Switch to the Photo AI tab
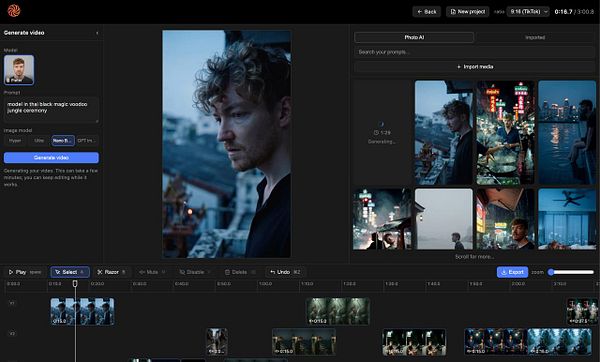The image size is (600, 362). (x=414, y=37)
